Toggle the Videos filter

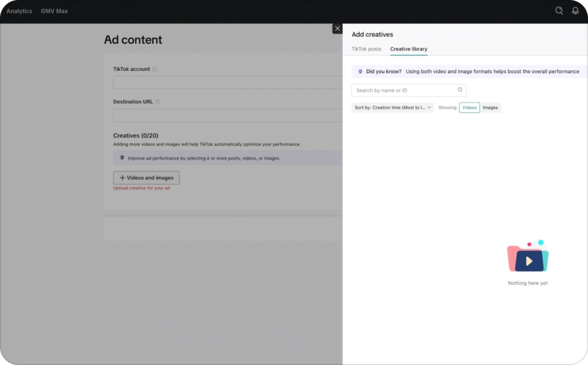(x=469, y=107)
